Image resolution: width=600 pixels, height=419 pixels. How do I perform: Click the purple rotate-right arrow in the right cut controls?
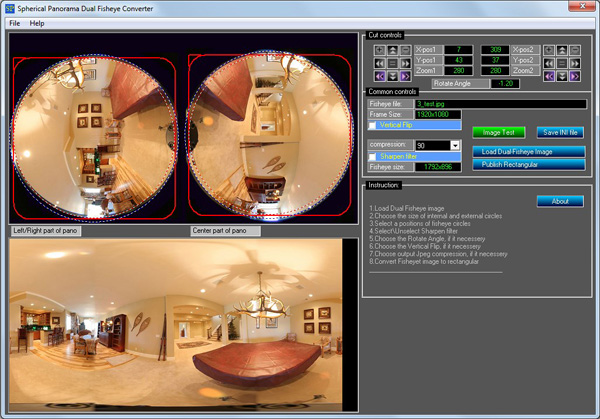pos(575,75)
